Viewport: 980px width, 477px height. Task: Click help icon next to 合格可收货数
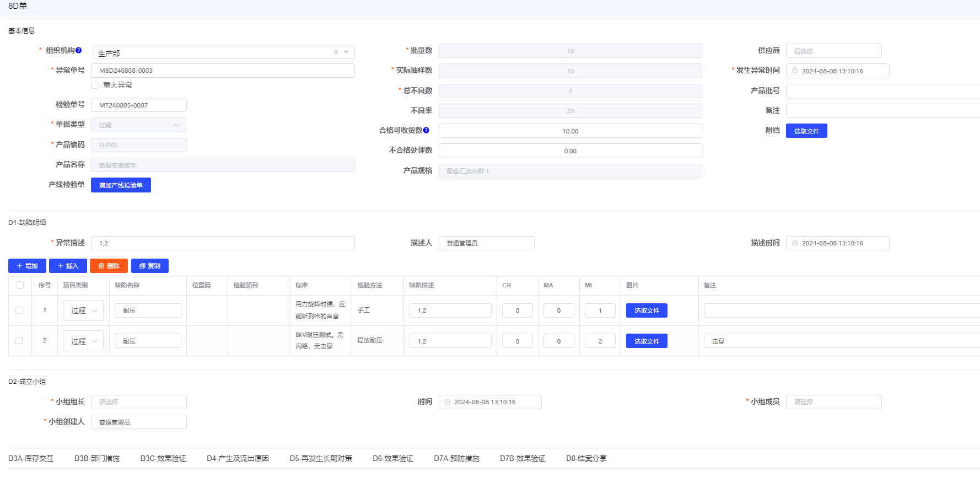[x=426, y=130]
